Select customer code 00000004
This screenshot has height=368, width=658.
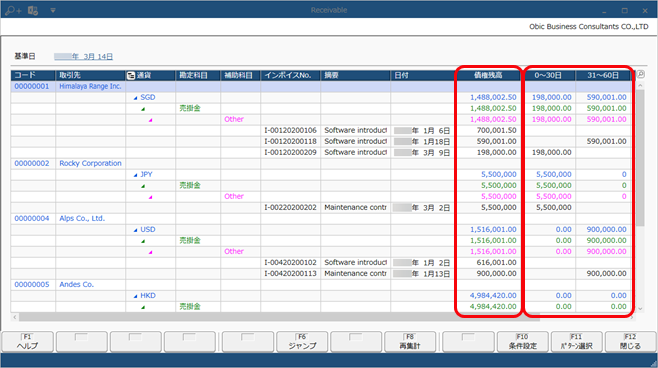(x=31, y=218)
